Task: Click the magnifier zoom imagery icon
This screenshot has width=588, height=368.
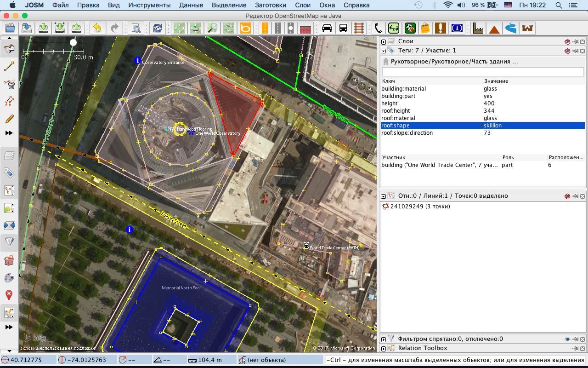Action: click(212, 28)
